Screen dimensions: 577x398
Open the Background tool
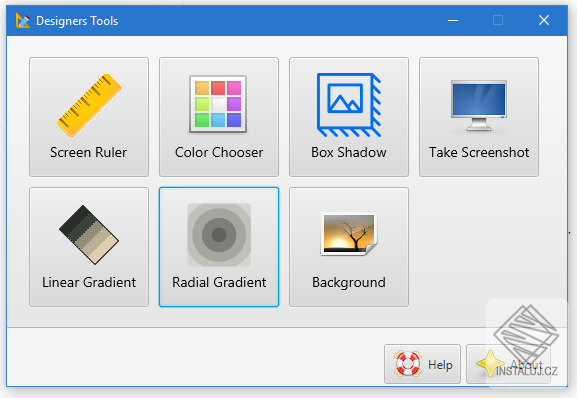pyautogui.click(x=349, y=247)
